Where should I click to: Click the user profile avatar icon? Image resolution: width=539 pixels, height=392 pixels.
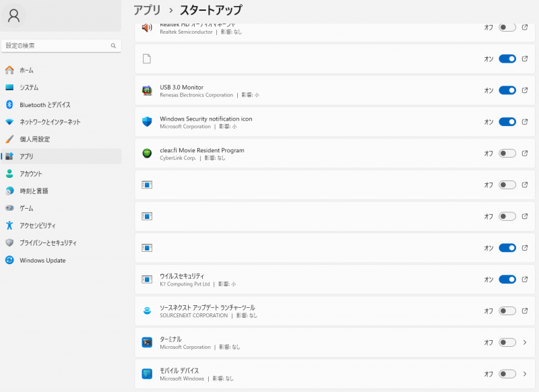pyautogui.click(x=13, y=16)
